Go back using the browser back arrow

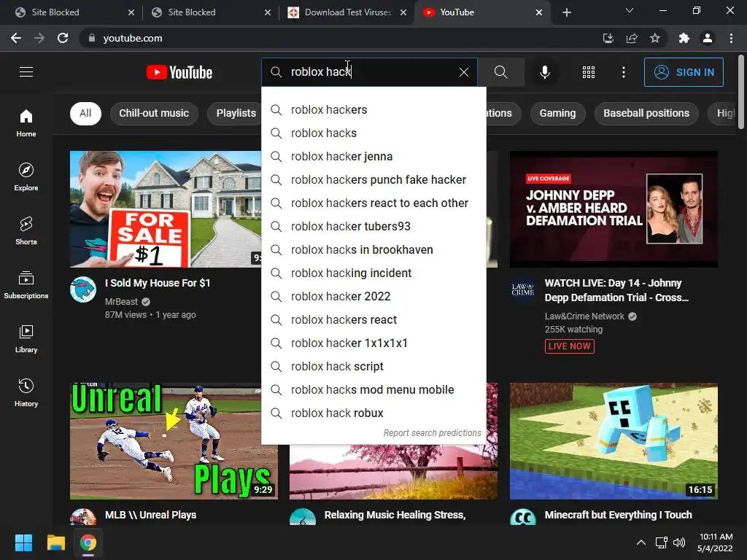(16, 38)
